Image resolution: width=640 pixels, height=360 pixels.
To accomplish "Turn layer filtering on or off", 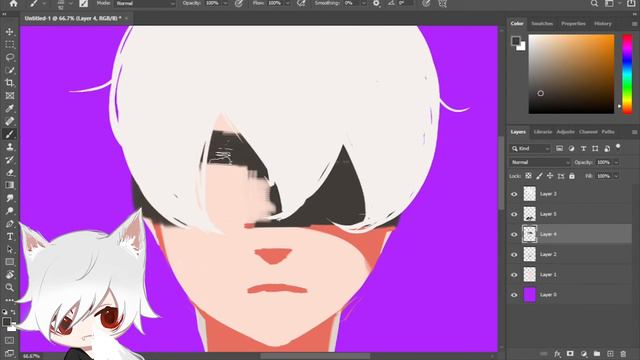I will [618, 146].
